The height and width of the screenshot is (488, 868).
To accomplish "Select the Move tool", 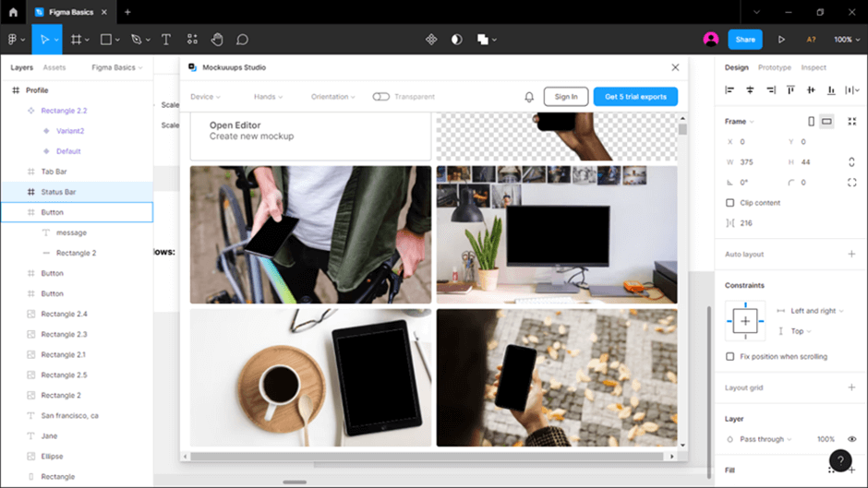I will point(44,40).
